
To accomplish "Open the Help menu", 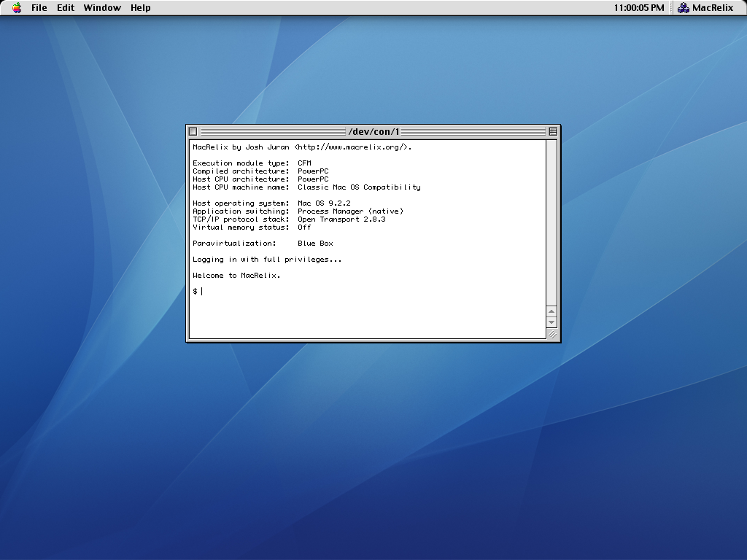I will tap(141, 7).
